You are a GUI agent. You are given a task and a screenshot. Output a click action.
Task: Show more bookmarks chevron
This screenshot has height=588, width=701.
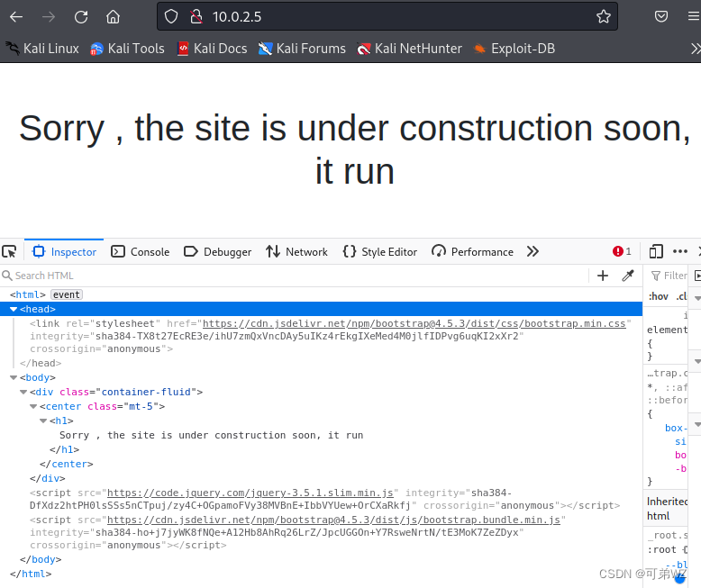(x=696, y=49)
